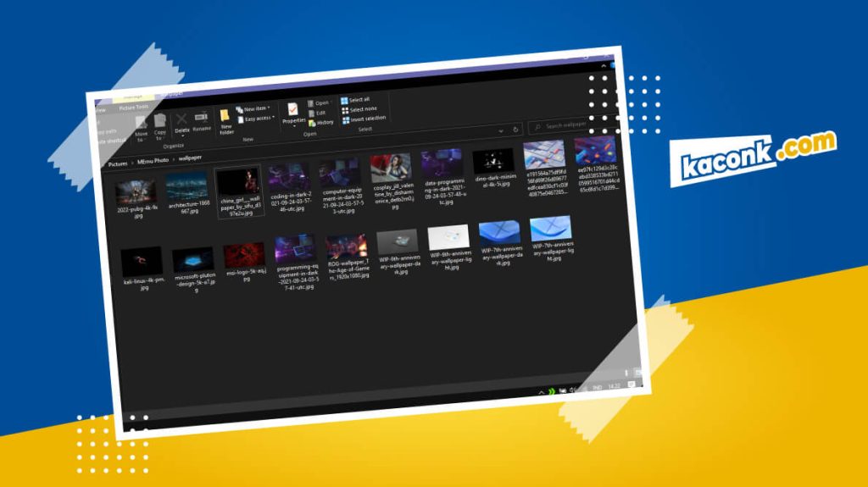Click the wallpaper breadcrumb segment
This screenshot has height=487, width=868.
coord(190,158)
